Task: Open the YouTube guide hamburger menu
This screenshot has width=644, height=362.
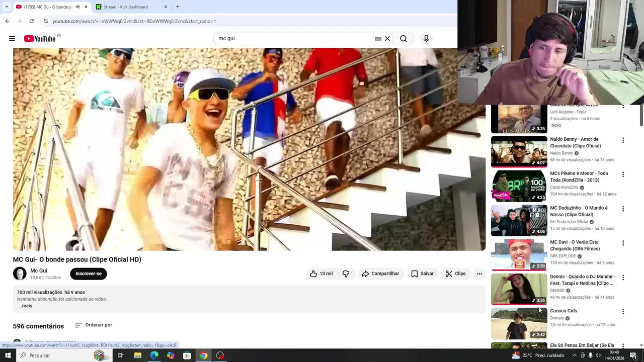Action: [x=12, y=39]
